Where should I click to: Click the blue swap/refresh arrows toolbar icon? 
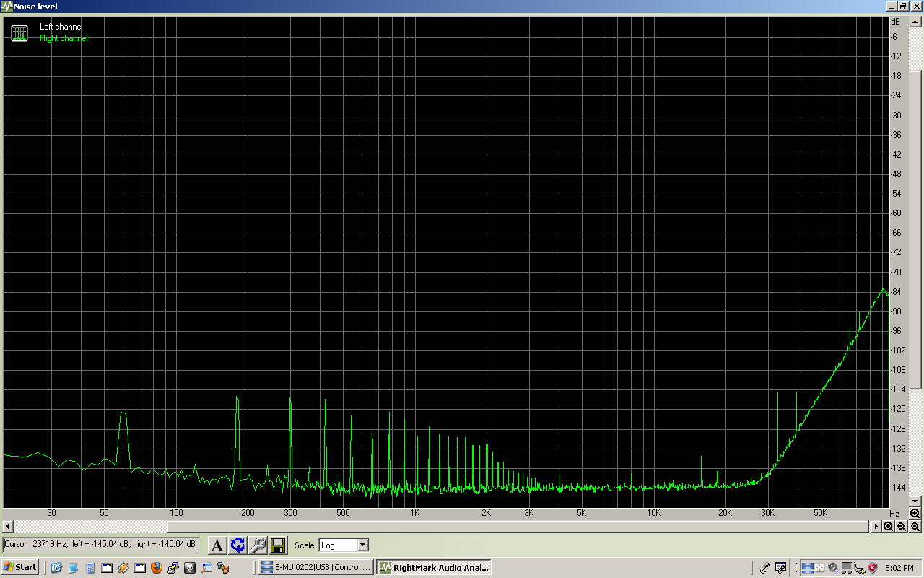(237, 545)
